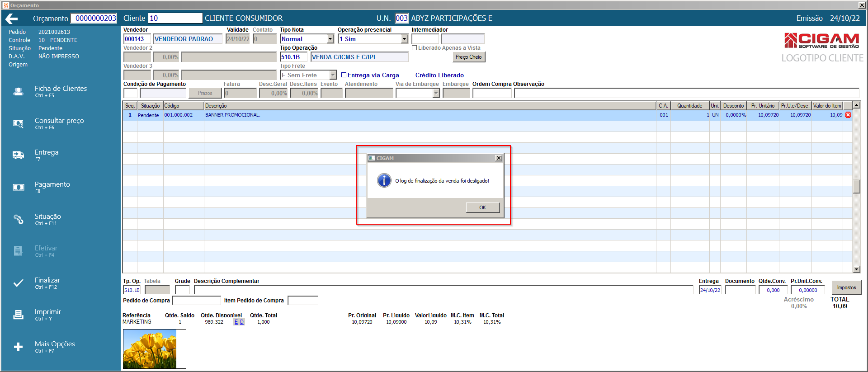Expand the Via de Embarque dropdown
Viewport: 868px width, 372px height.
point(436,93)
